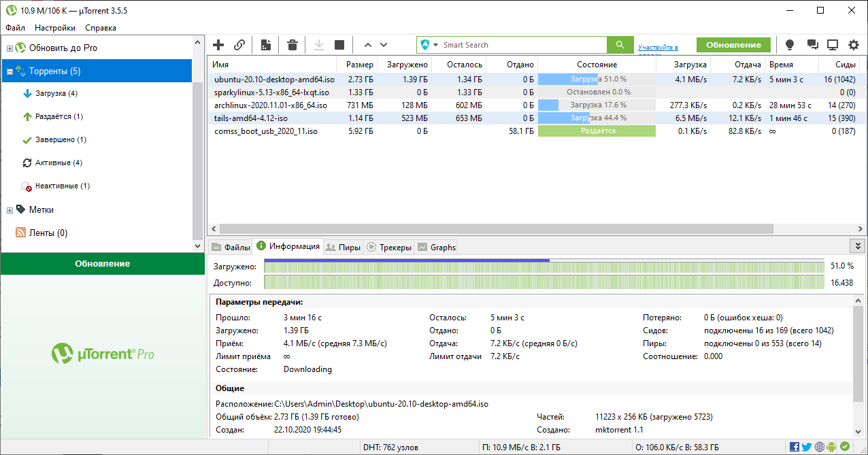868x455 pixels.
Task: Remove torrent with the trash icon
Action: tap(293, 45)
